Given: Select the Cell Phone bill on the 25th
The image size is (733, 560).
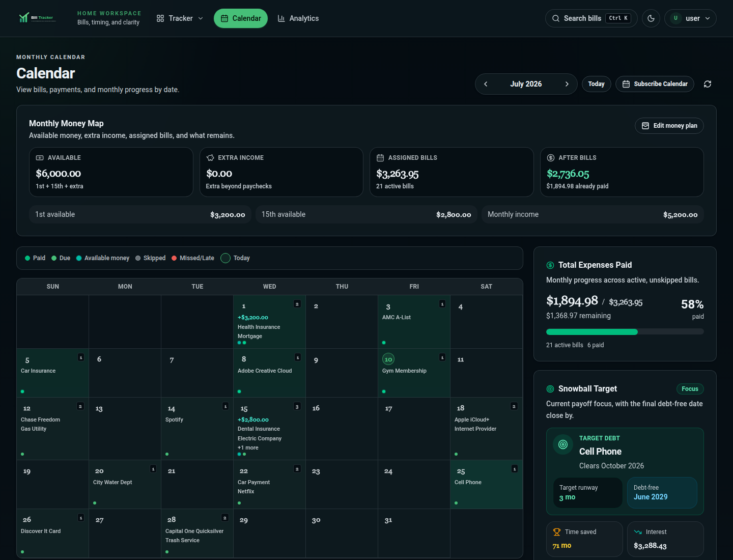Looking at the screenshot, I should pos(468,482).
